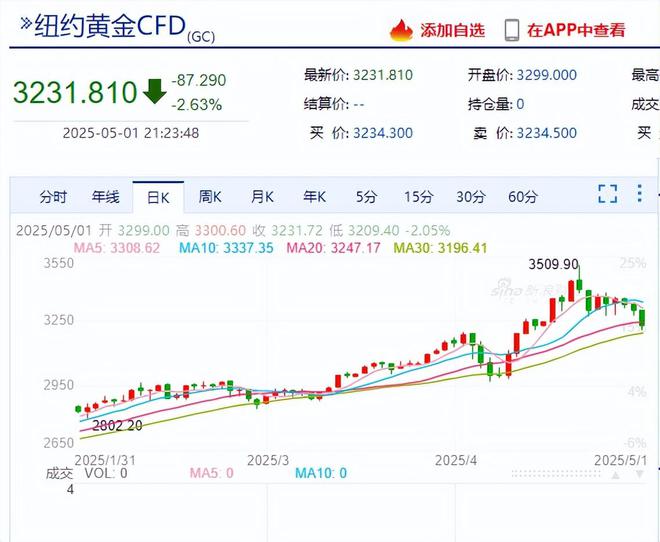Screen dimensions: 660x542
Task: Click the 纽约黄金CFD title
Action: pyautogui.click(x=110, y=26)
